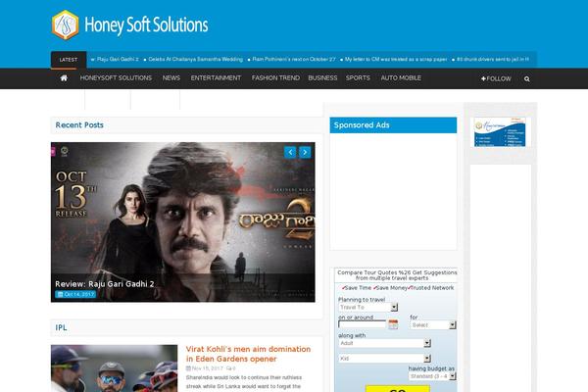Expand the Adult dropdown
Image resolution: width=588 pixels, height=392 pixels.
pos(385,343)
